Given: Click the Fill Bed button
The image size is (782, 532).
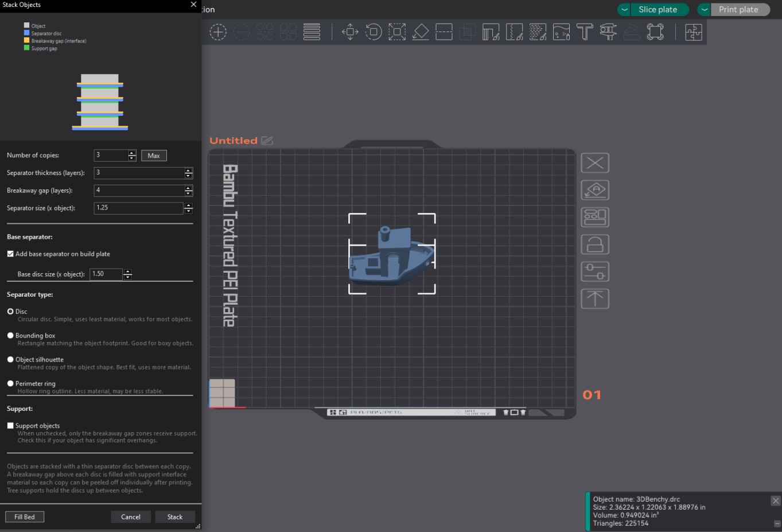Looking at the screenshot, I should [25, 517].
